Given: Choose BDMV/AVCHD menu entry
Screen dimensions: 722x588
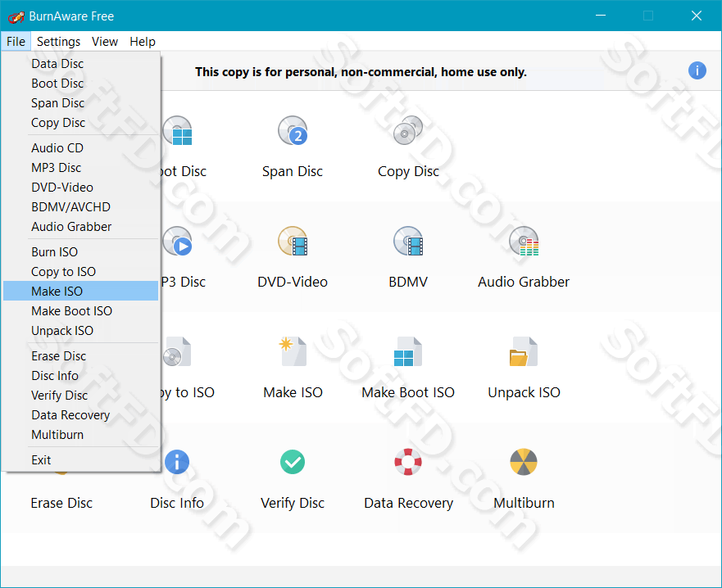Looking at the screenshot, I should click(x=80, y=207).
